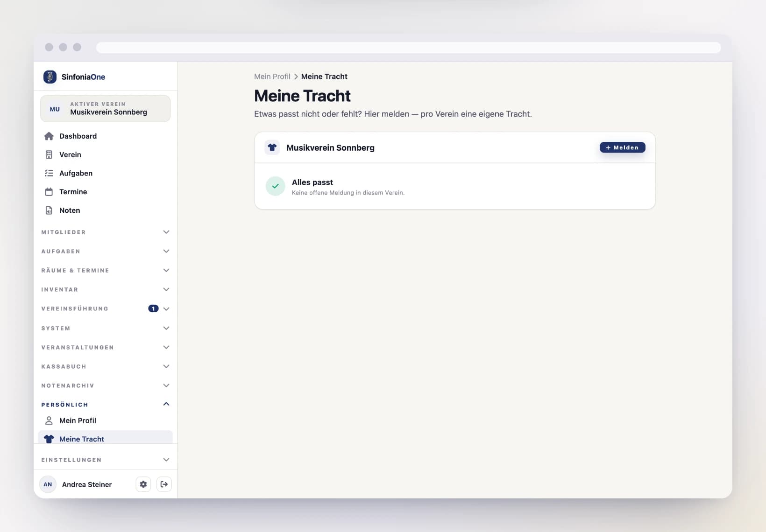
Task: Open settings with the gear icon
Action: 143,484
